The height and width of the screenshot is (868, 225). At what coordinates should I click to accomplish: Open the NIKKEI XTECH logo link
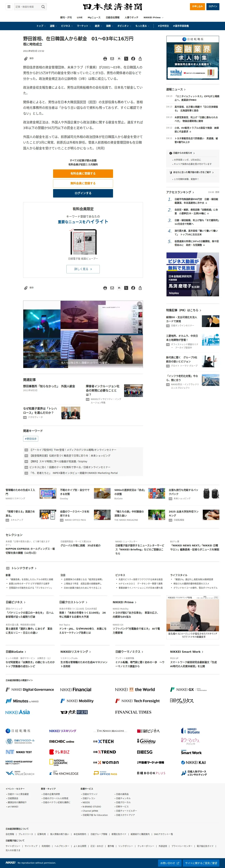(103, 741)
